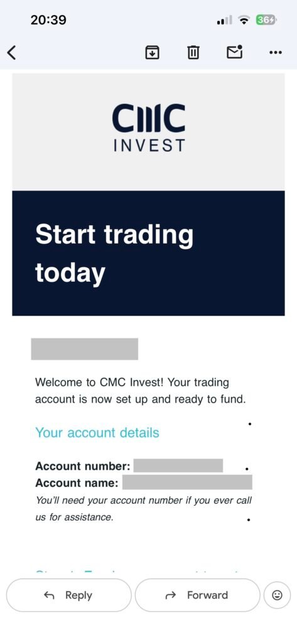Tap the 20:39 clock in status bar
Viewport: 297px width, 644px height.
coord(48,19)
